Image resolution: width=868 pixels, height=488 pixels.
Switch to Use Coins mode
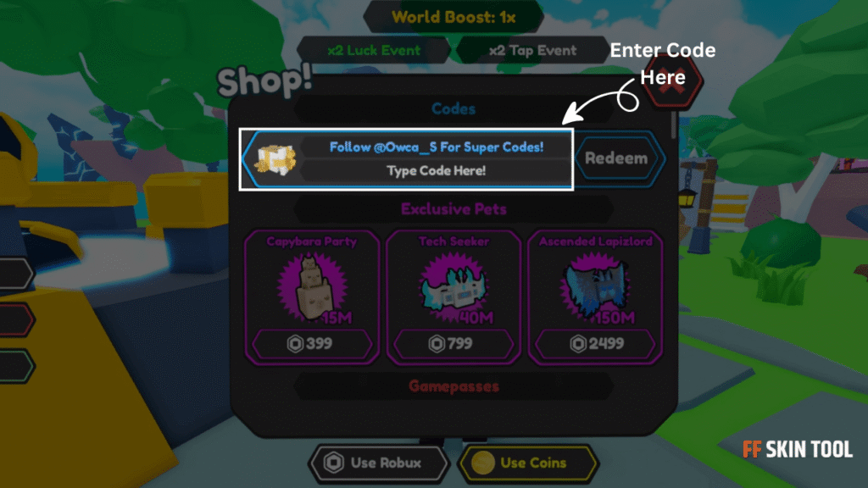coord(528,463)
